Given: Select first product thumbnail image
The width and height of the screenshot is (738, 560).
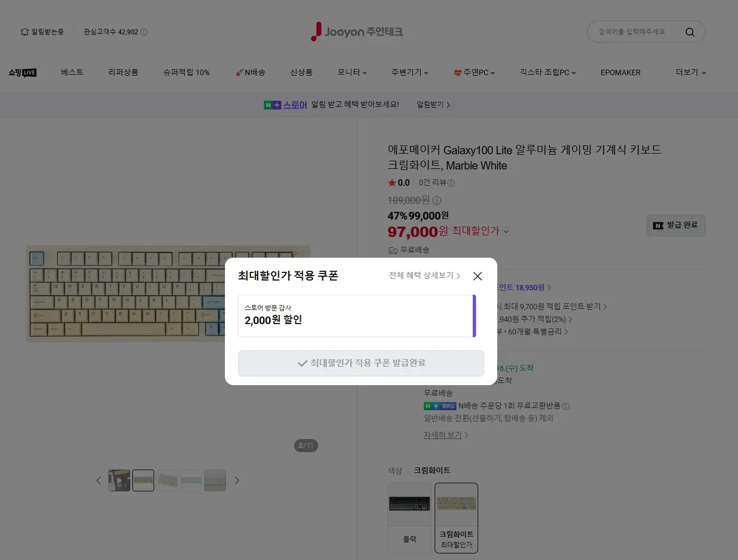Looking at the screenshot, I should click(x=119, y=480).
